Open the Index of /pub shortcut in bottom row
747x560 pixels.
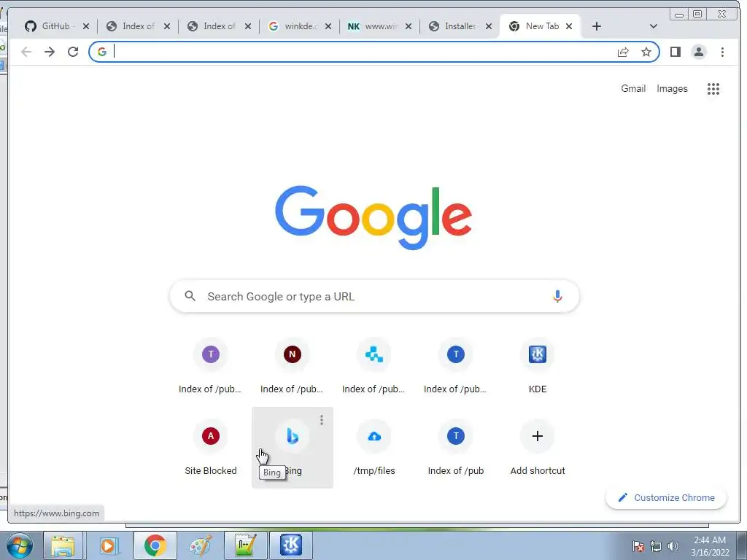click(x=455, y=448)
